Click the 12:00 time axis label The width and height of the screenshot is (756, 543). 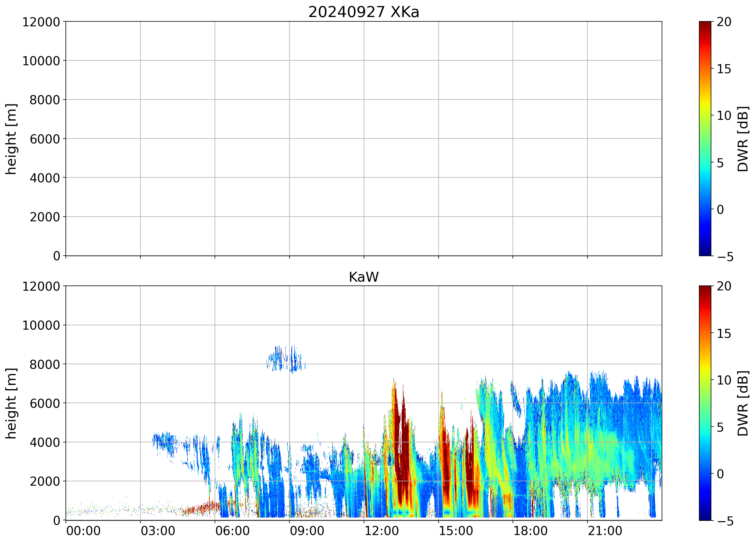[381, 531]
